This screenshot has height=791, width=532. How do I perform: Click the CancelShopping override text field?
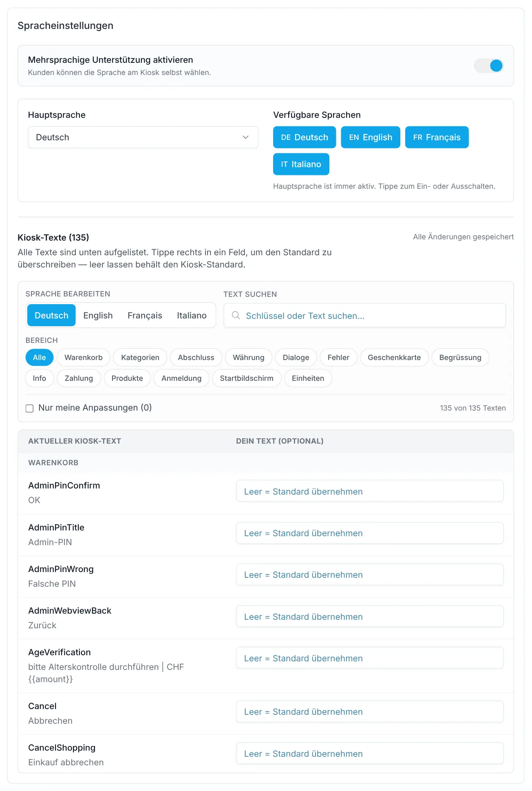point(370,753)
